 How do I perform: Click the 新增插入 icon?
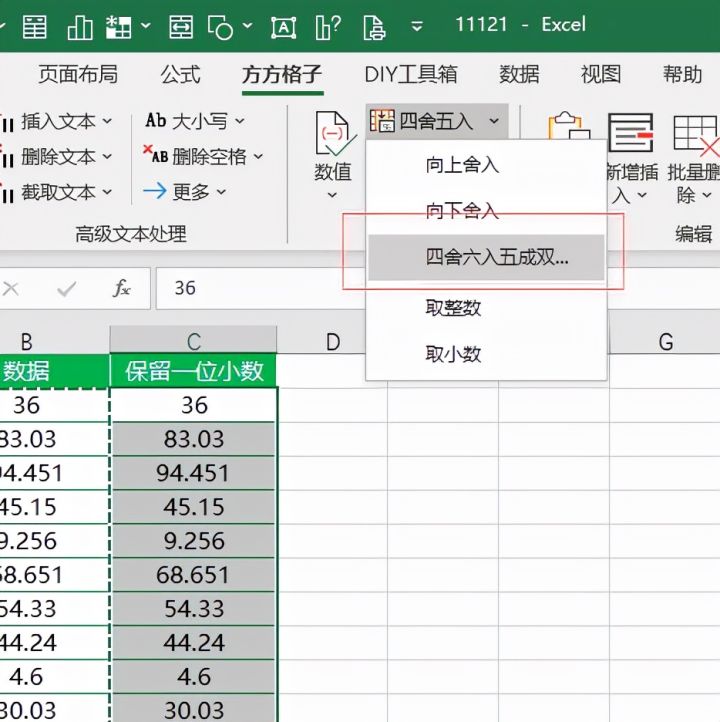(x=631, y=133)
